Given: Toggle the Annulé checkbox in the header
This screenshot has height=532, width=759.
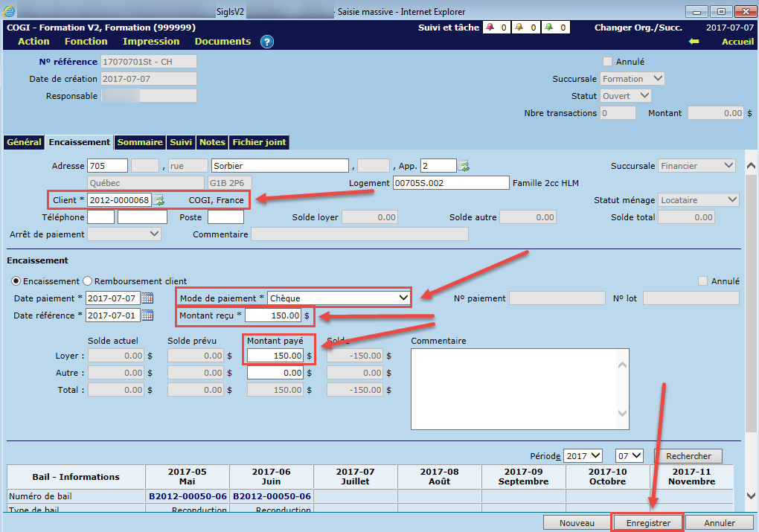Looking at the screenshot, I should [608, 62].
